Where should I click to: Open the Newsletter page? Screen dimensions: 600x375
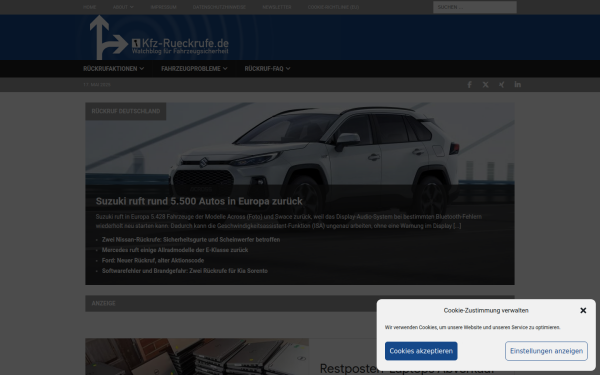[277, 7]
